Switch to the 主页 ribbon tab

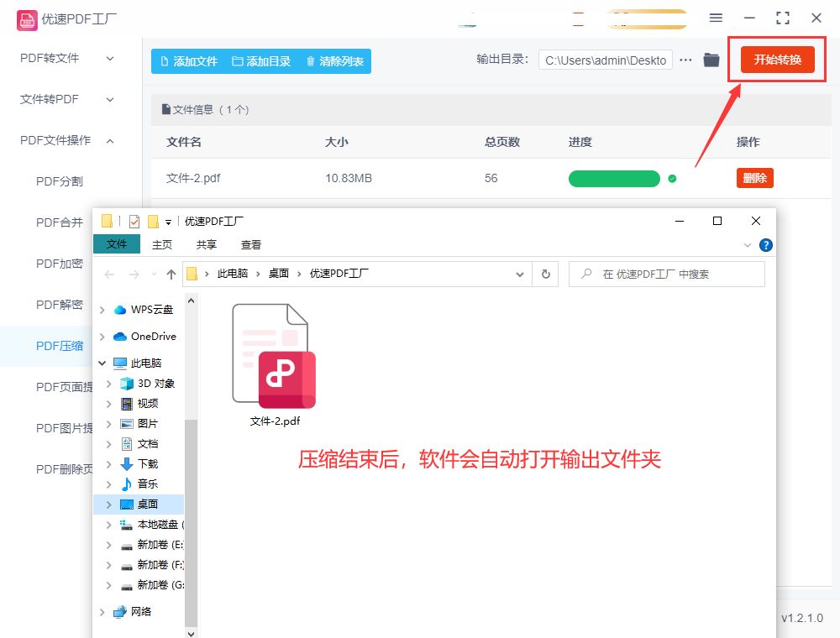point(162,244)
